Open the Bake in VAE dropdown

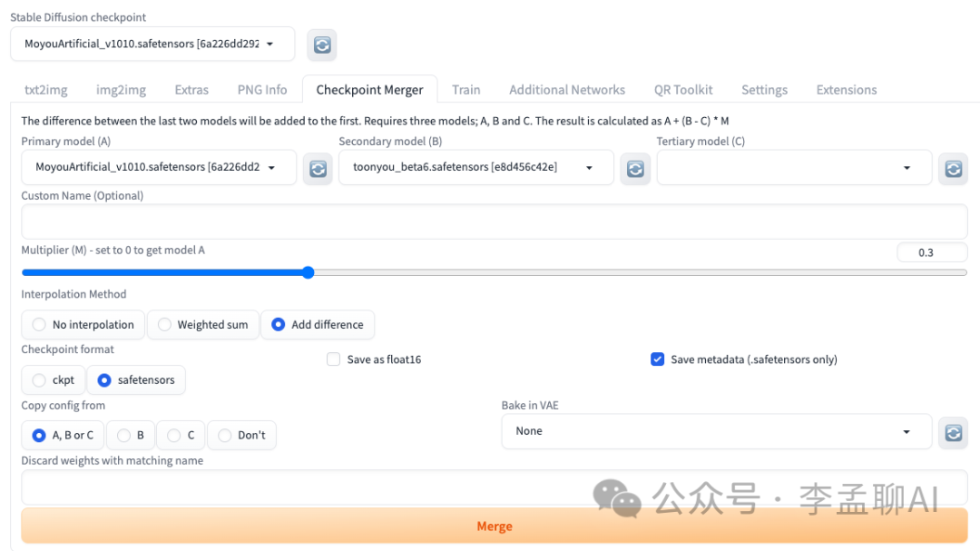pos(716,431)
